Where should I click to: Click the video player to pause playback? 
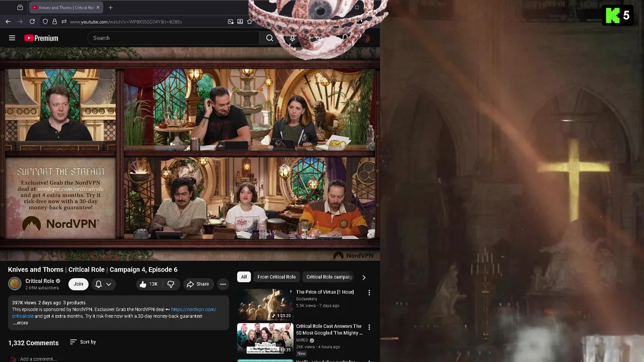click(190, 155)
